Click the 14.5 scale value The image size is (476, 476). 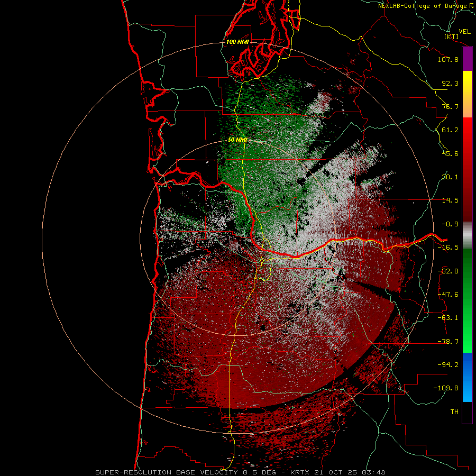point(450,200)
